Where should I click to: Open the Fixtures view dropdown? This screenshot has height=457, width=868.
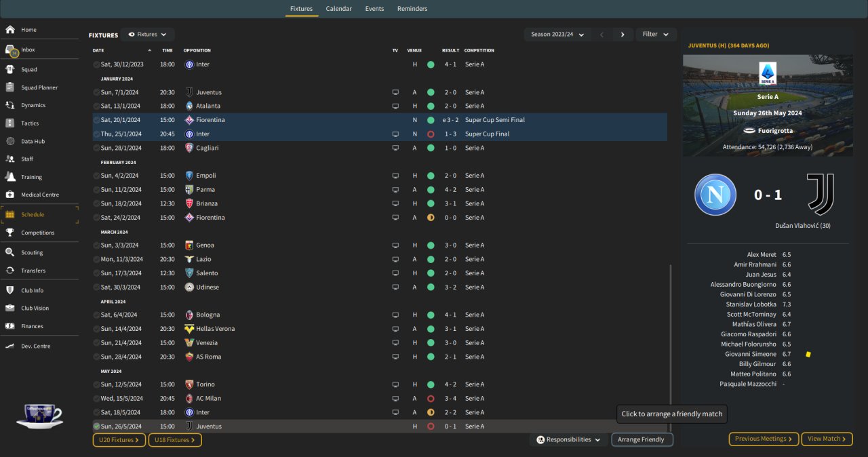(147, 35)
